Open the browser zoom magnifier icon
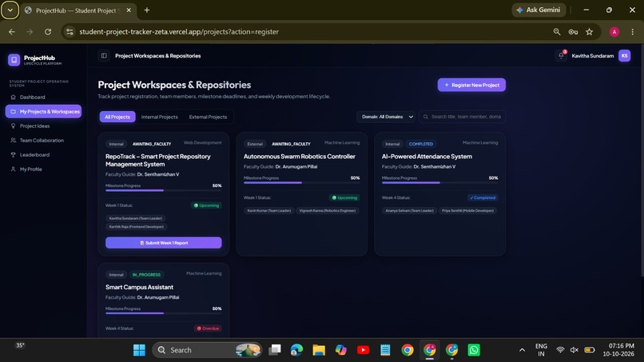Viewport: 644px width, 362px height. (x=557, y=32)
